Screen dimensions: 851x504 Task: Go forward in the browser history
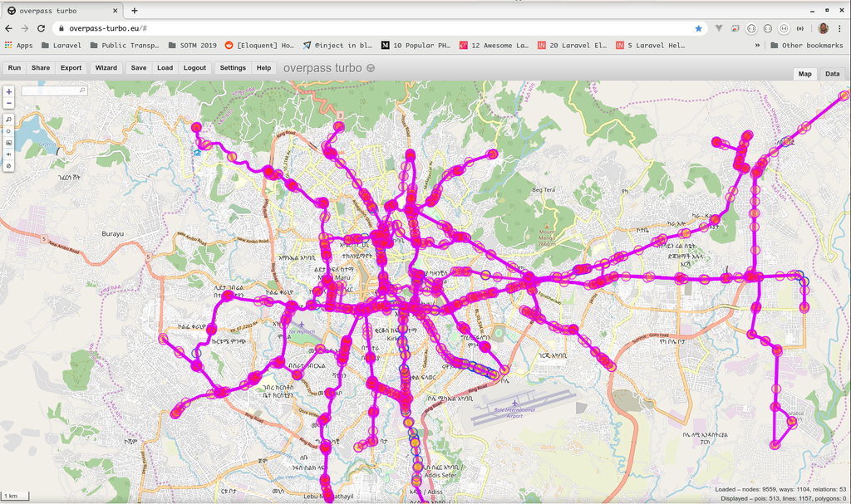[25, 28]
